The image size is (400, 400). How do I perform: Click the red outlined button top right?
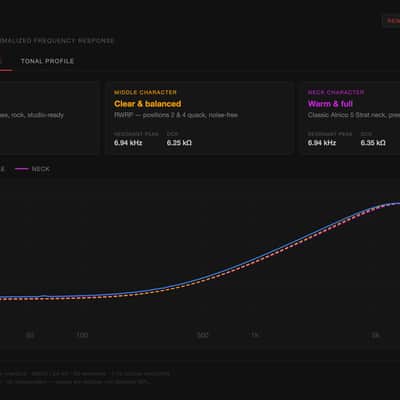[392, 21]
